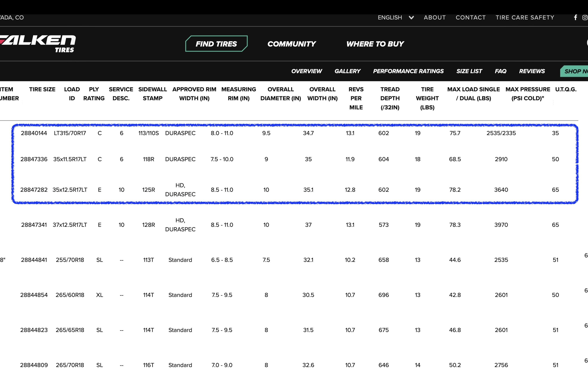Click the SERVICE DESC. column header
The width and height of the screenshot is (588, 382).
coord(121,94)
